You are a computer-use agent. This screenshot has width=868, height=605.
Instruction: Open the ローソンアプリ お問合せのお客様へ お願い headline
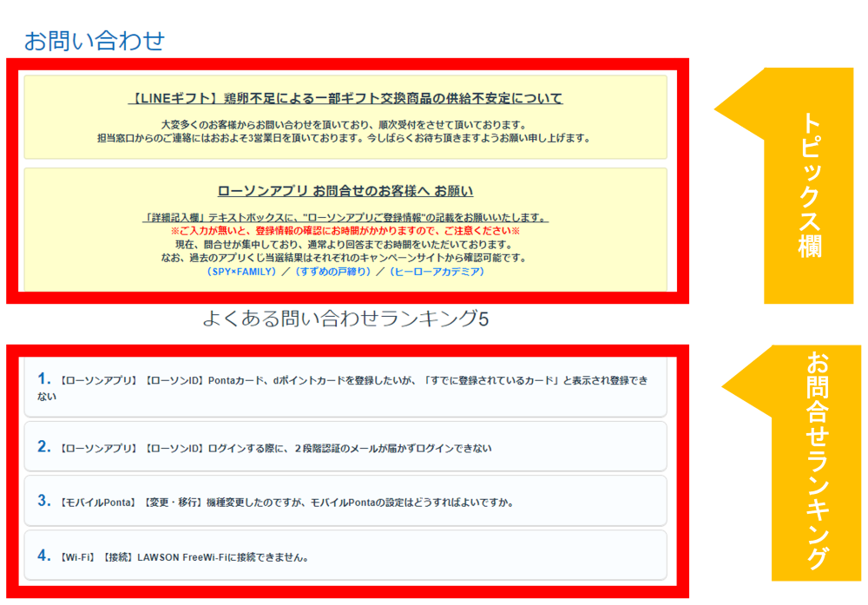(x=345, y=191)
